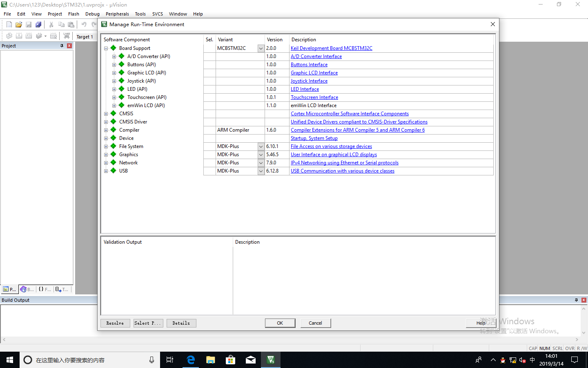Expand the Device tree node

tap(106, 138)
